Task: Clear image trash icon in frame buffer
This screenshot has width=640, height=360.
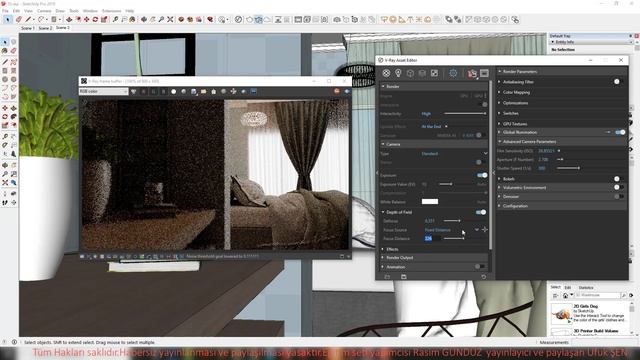Action: point(213,91)
